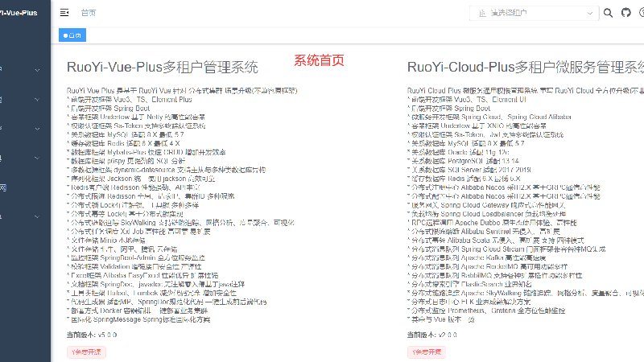
Task: Click 当前版本: v2.0.0 text
Action: 432,335
